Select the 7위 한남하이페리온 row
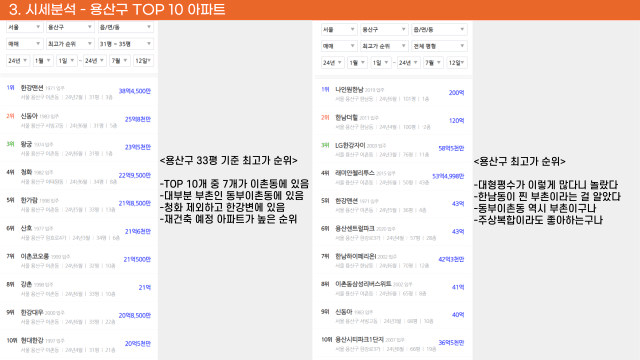The height and width of the screenshot is (360, 640). [393, 260]
